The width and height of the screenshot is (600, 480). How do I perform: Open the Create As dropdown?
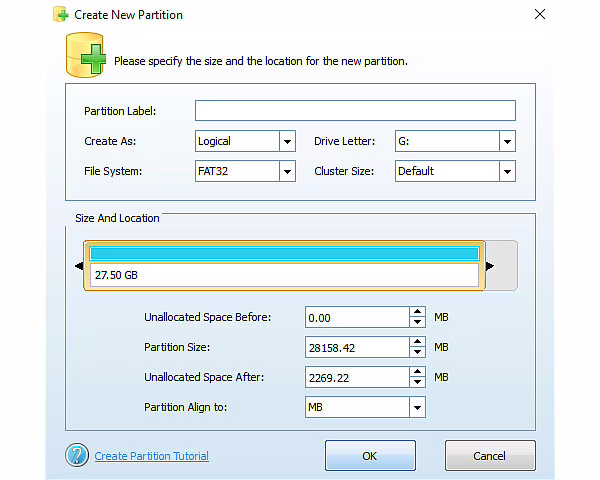(287, 141)
